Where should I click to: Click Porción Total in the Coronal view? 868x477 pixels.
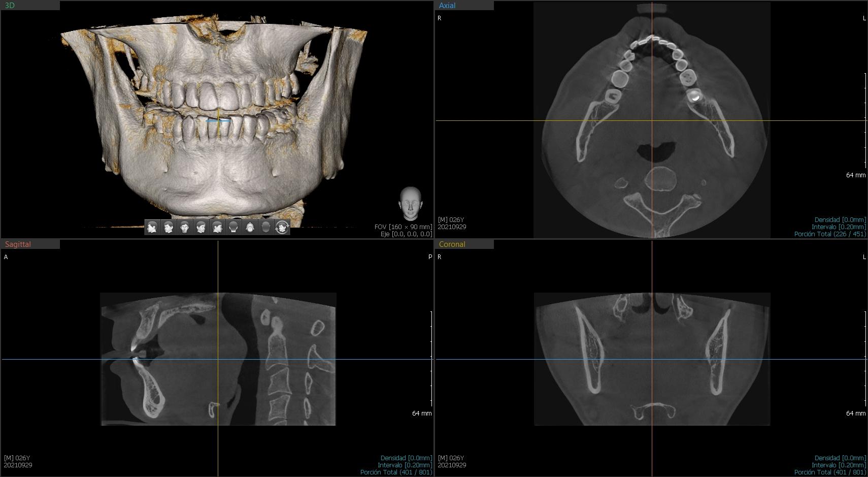830,472
